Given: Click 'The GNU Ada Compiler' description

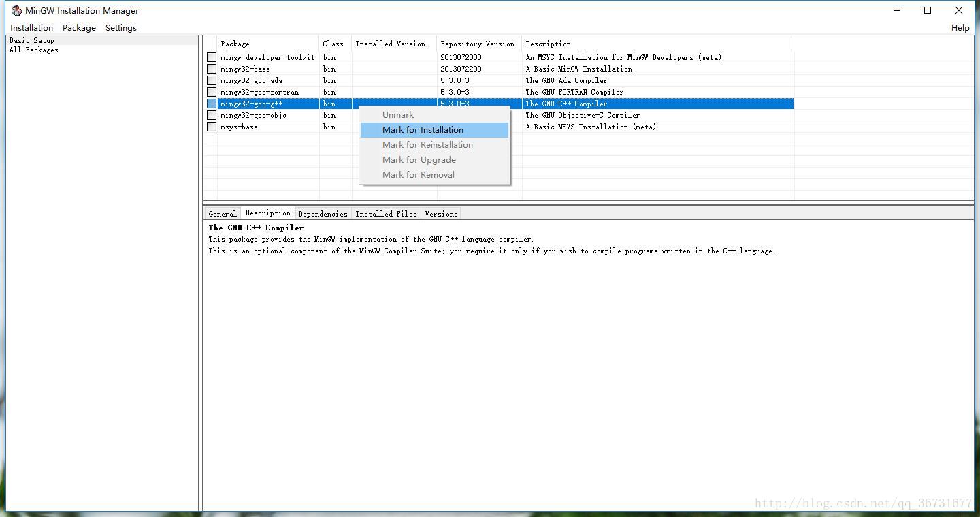Looking at the screenshot, I should click(566, 80).
